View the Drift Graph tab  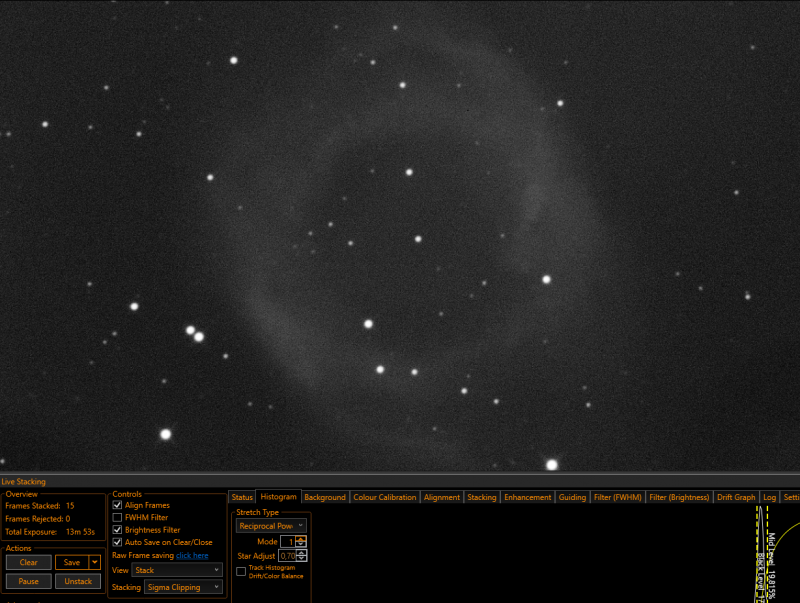736,497
